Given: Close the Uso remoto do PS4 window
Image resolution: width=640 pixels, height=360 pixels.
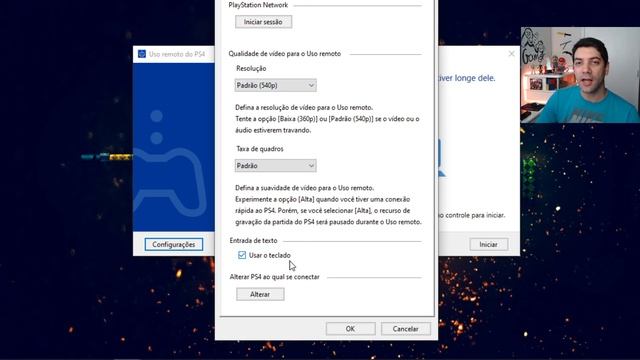Looking at the screenshot, I should pyautogui.click(x=511, y=54).
